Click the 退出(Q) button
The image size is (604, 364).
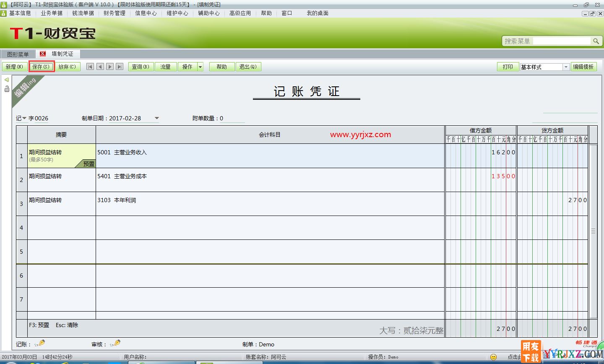click(x=248, y=67)
